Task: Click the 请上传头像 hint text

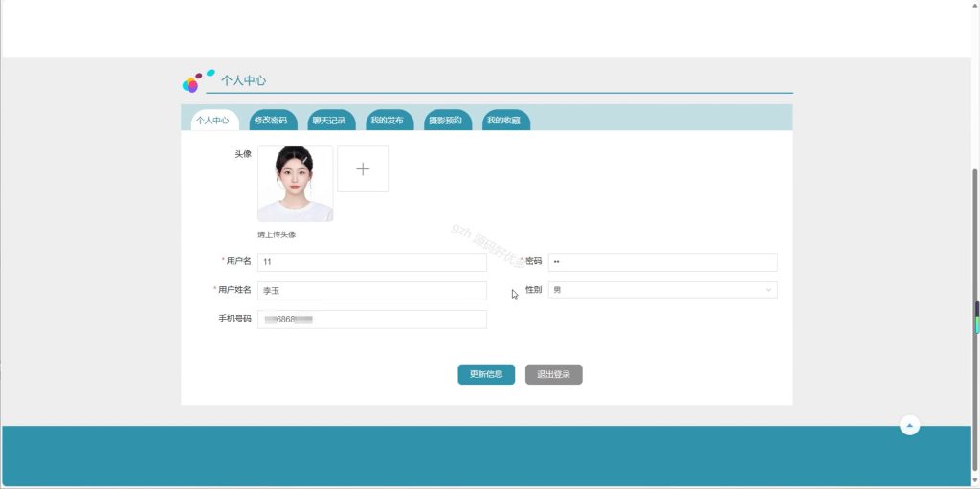Action: point(277,234)
